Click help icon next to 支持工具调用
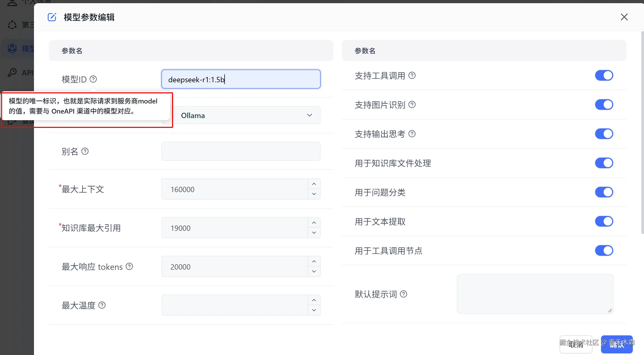The image size is (644, 355). [412, 76]
